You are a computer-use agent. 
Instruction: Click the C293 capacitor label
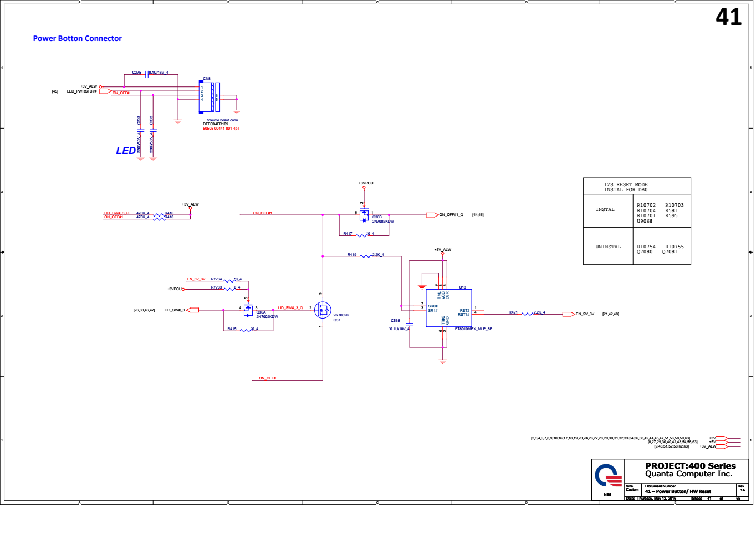139,120
